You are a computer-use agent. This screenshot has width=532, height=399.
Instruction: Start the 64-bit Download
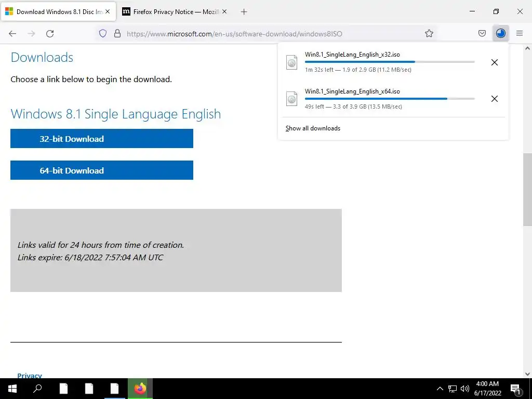click(x=102, y=170)
